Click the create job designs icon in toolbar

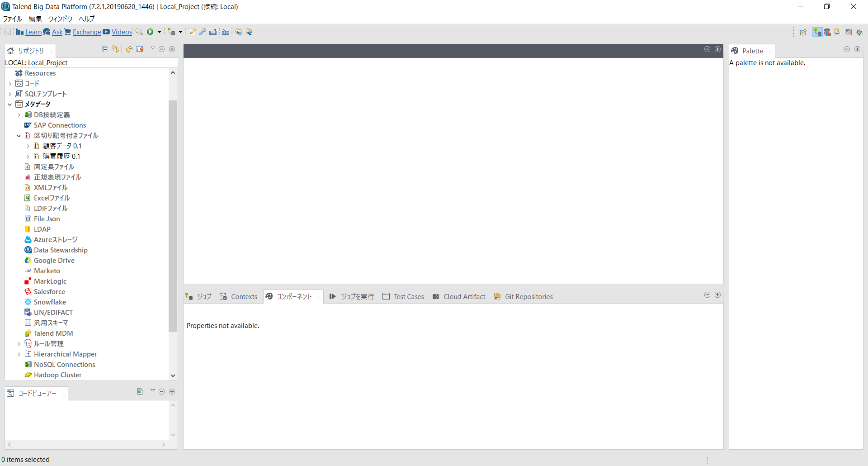171,32
